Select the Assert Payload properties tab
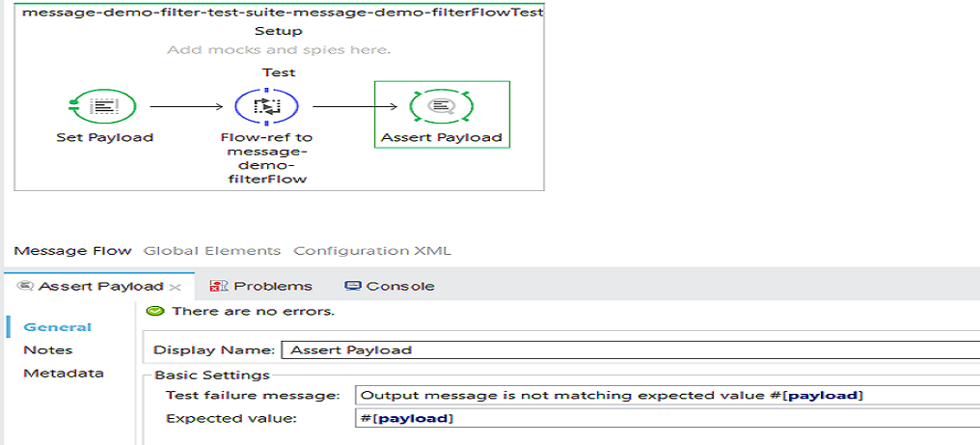The height and width of the screenshot is (445, 980). 98,286
